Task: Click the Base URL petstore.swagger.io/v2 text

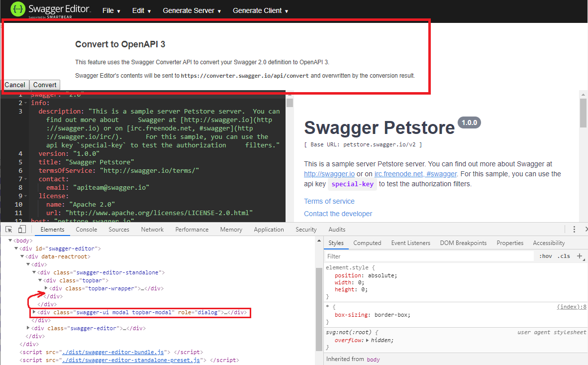Action: [x=363, y=144]
